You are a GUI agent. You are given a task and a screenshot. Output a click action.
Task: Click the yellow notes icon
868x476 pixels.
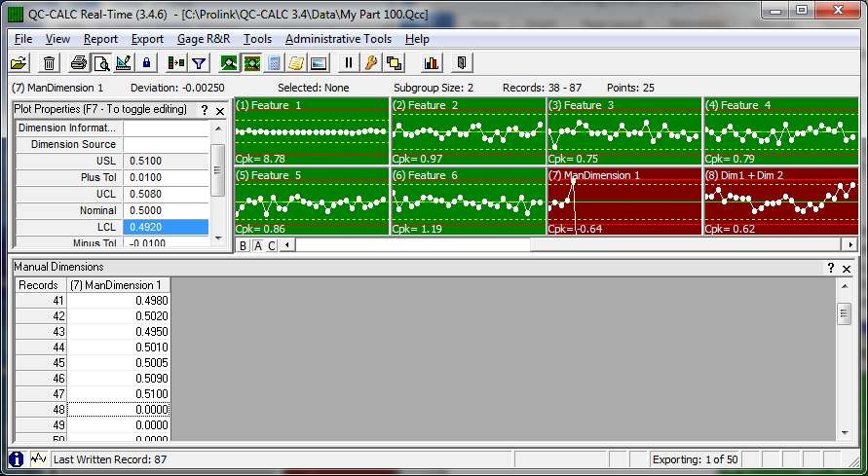(x=296, y=63)
